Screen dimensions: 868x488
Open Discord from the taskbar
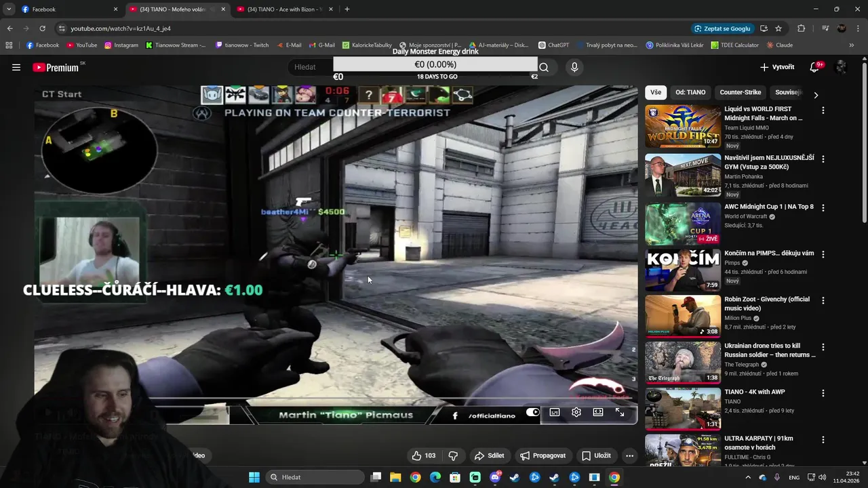(495, 477)
